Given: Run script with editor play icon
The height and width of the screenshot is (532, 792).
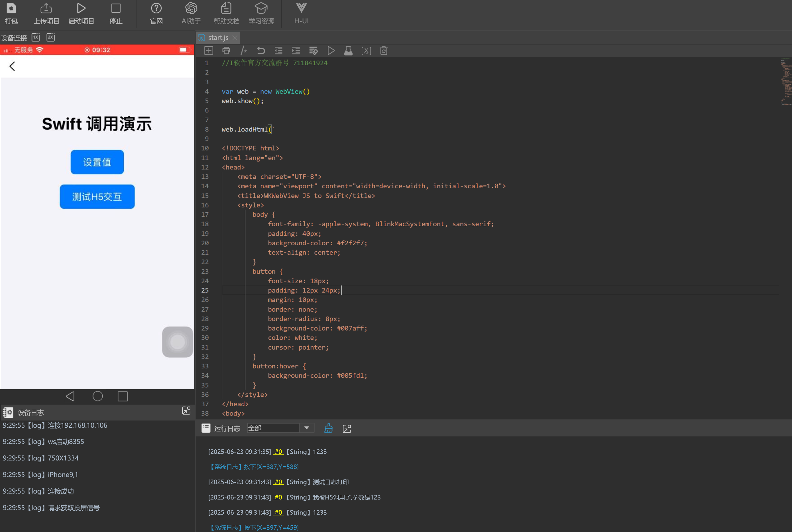Looking at the screenshot, I should pos(331,51).
